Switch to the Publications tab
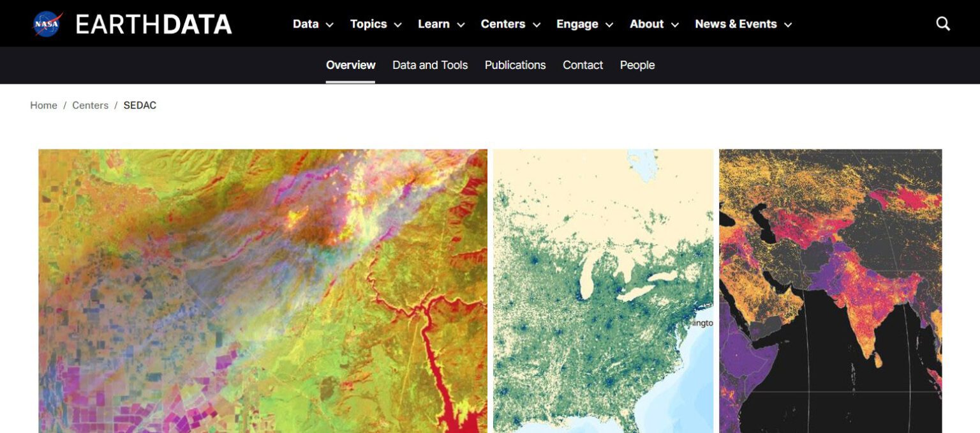The image size is (980, 433). [x=515, y=65]
